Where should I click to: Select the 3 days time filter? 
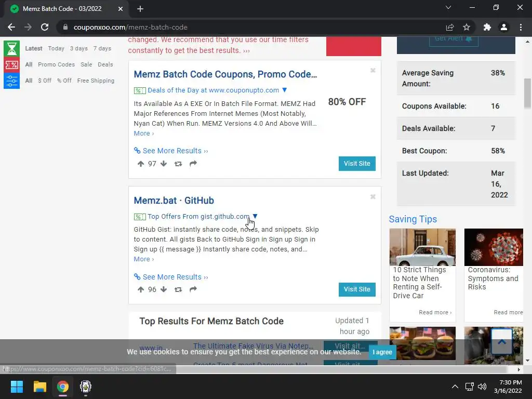pos(79,48)
